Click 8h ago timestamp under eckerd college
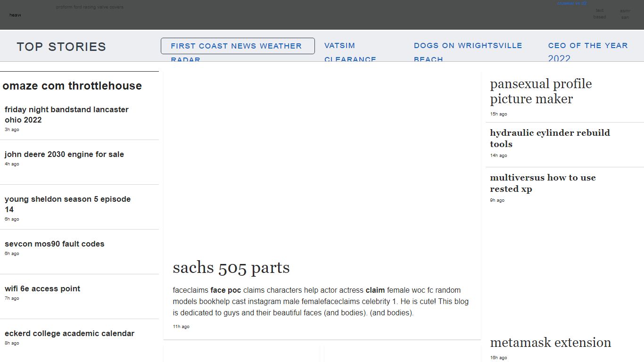 click(x=12, y=343)
